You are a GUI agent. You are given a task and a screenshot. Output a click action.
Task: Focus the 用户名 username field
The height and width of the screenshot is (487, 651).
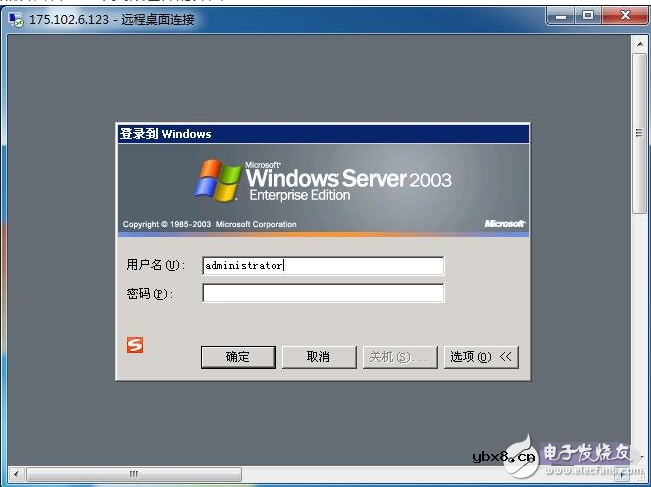tap(323, 266)
